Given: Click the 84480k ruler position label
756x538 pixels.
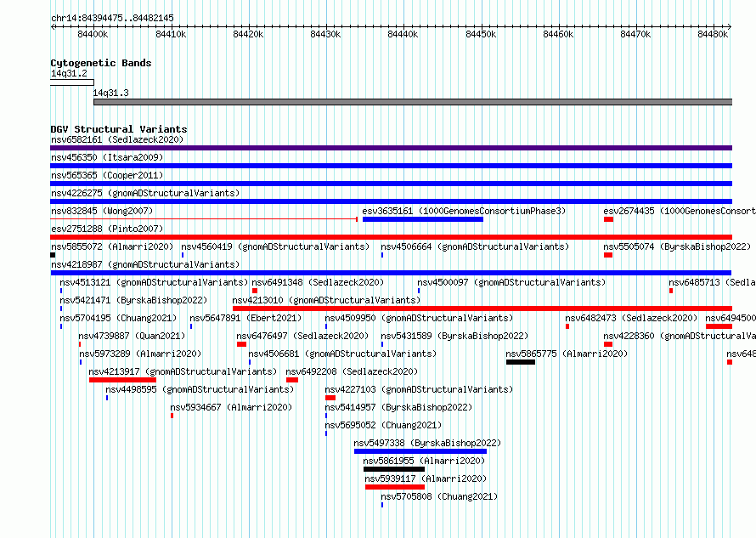Looking at the screenshot, I should click(x=713, y=35).
